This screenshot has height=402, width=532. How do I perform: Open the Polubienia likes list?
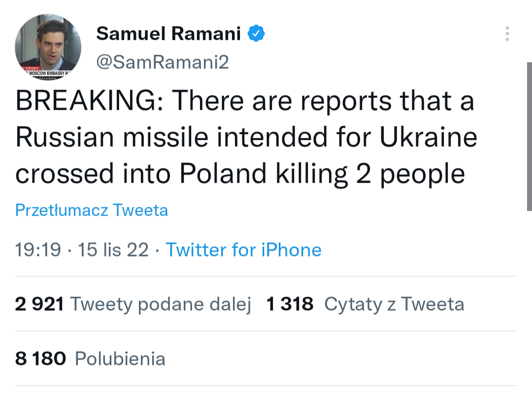pos(120,358)
